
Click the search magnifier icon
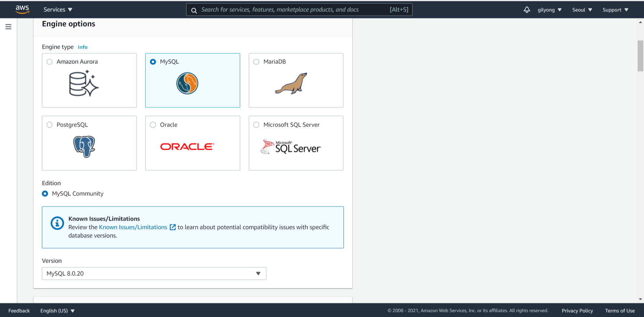pyautogui.click(x=194, y=10)
